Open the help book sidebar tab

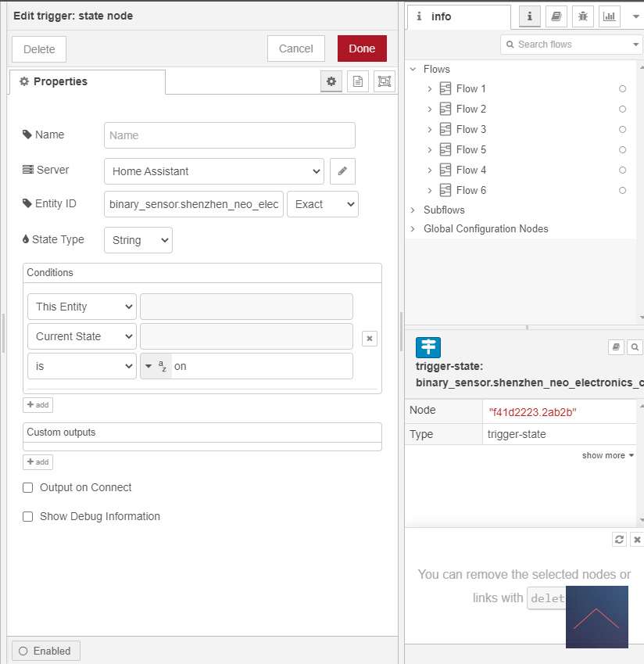pyautogui.click(x=556, y=16)
